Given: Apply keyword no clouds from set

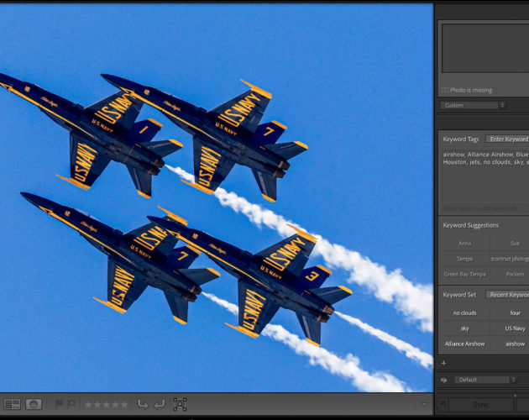Looking at the screenshot, I should point(464,313).
